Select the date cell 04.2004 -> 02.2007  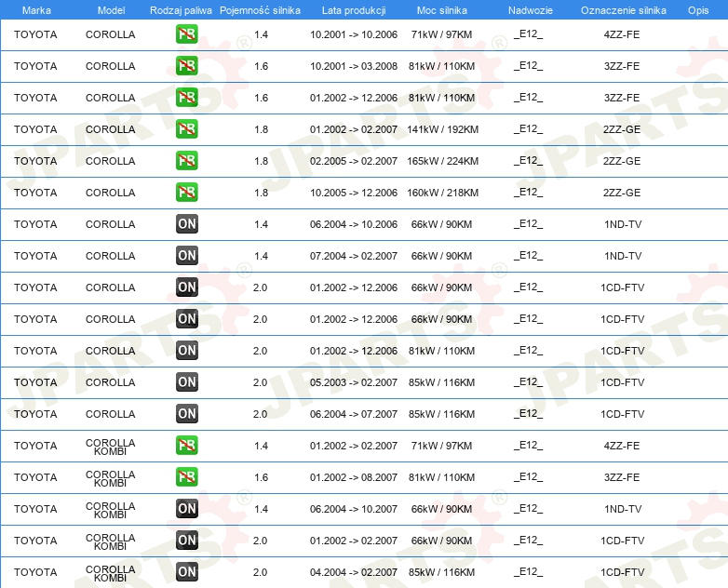click(354, 572)
